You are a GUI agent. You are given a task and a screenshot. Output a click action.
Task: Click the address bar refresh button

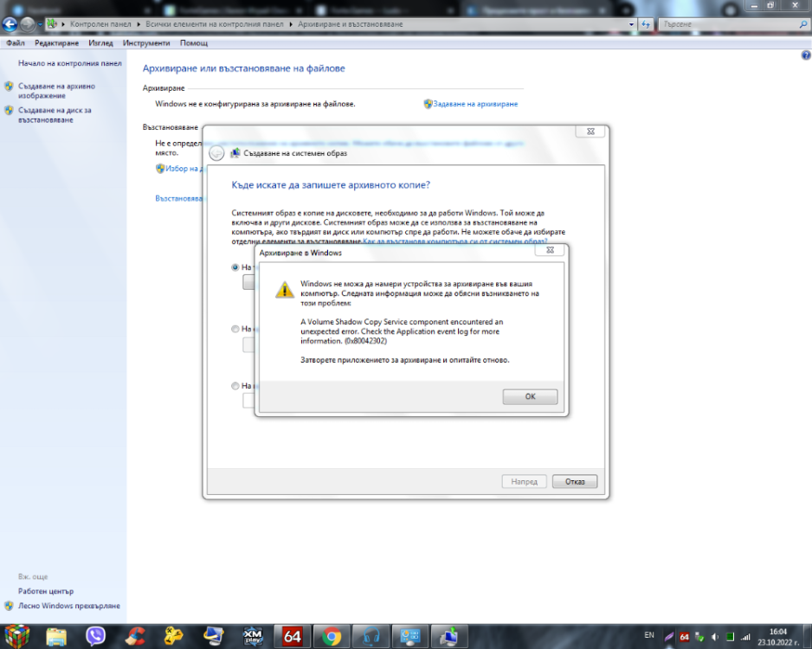click(x=645, y=24)
